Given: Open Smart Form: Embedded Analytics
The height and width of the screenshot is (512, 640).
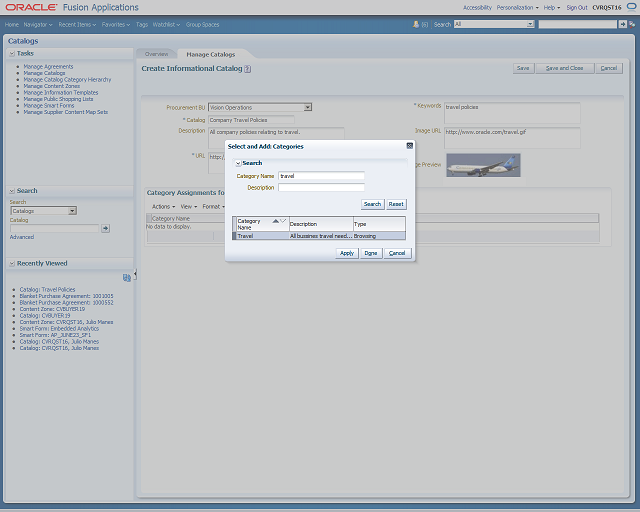Looking at the screenshot, I should point(59,329).
